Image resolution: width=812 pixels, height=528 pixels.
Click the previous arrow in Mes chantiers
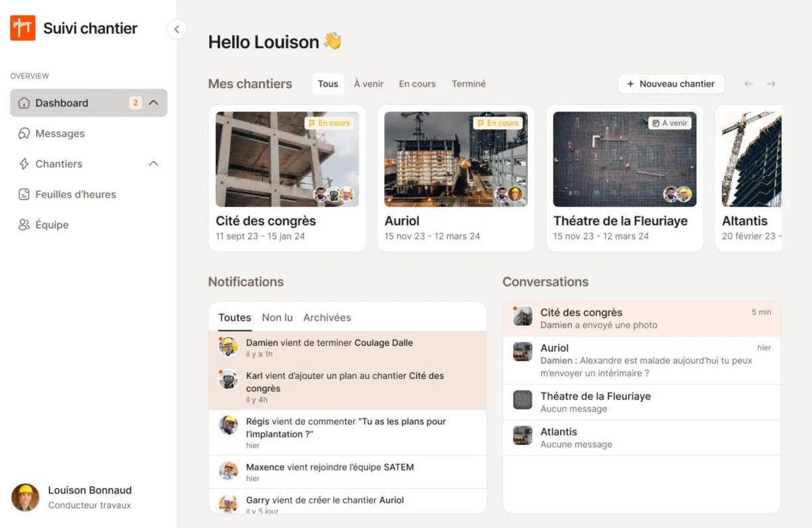(748, 84)
